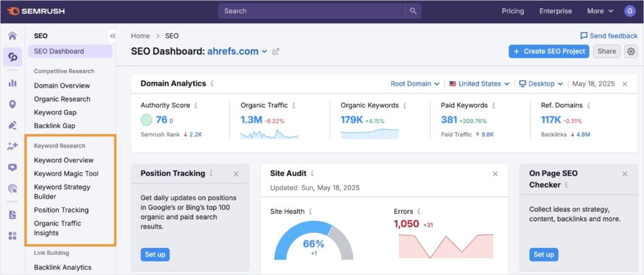
Task: Click Position Tracking widget info icon
Action: click(211, 173)
